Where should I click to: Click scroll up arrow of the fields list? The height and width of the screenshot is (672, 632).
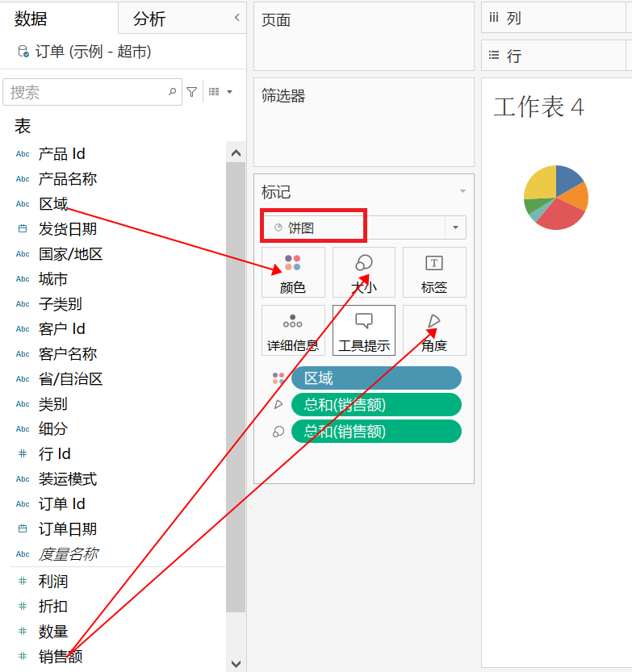(236, 153)
